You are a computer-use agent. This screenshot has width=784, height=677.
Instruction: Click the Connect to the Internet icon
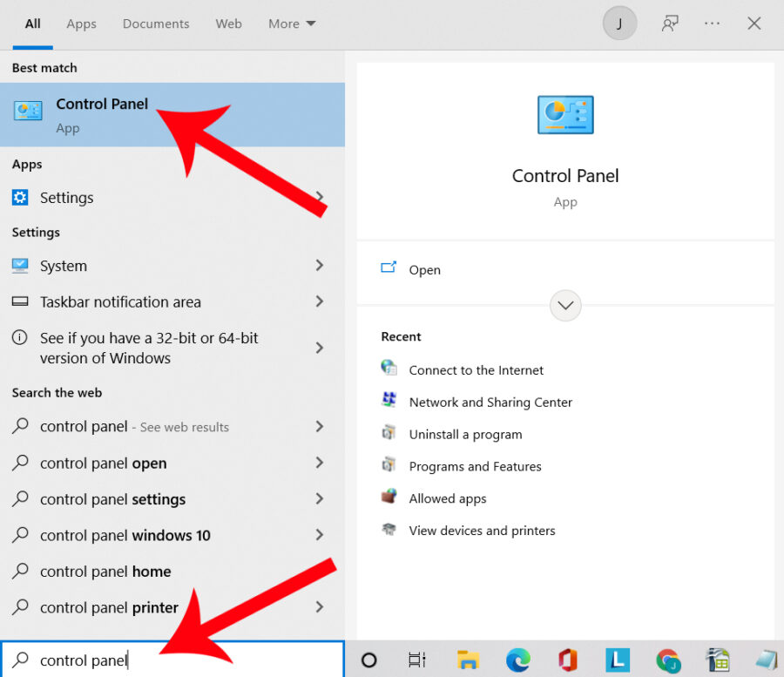coord(389,368)
